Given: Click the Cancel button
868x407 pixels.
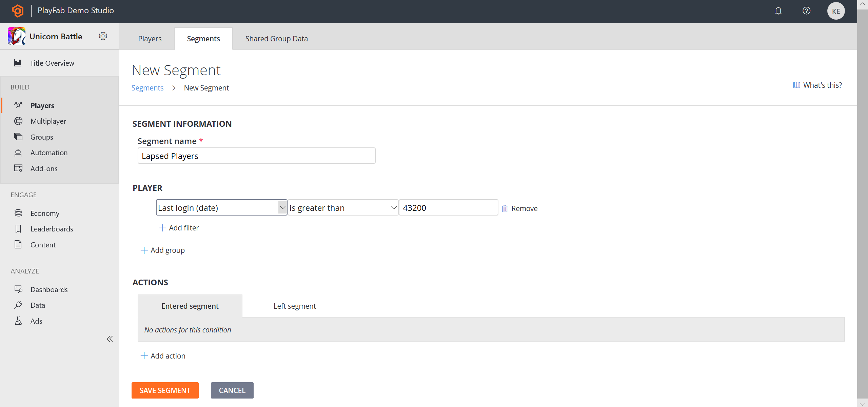Looking at the screenshot, I should (x=231, y=390).
